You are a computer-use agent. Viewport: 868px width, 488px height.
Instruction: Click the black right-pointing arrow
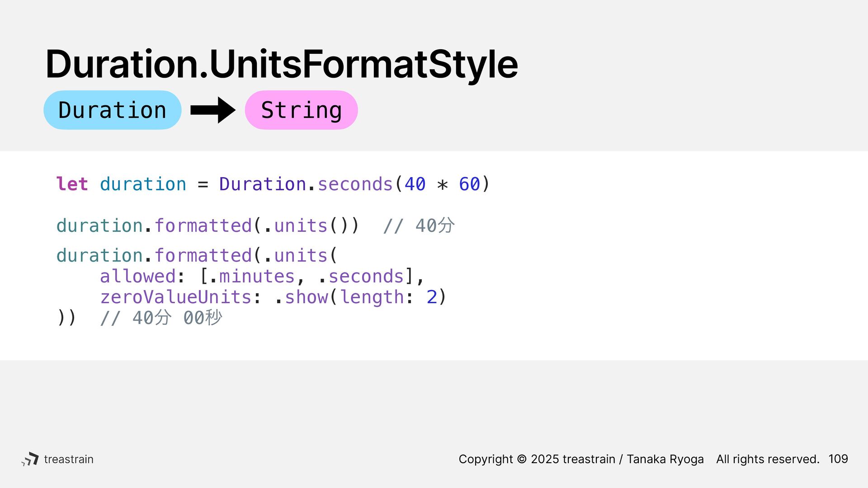pos(213,110)
